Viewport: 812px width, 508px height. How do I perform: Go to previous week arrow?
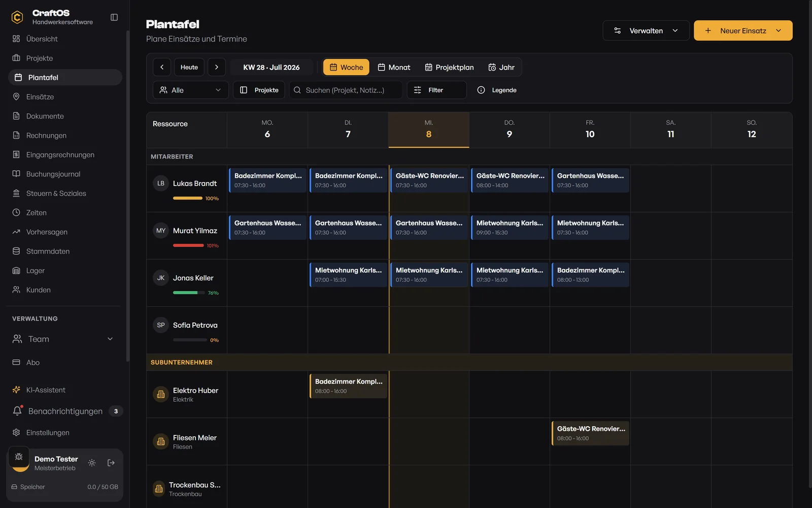pos(162,67)
